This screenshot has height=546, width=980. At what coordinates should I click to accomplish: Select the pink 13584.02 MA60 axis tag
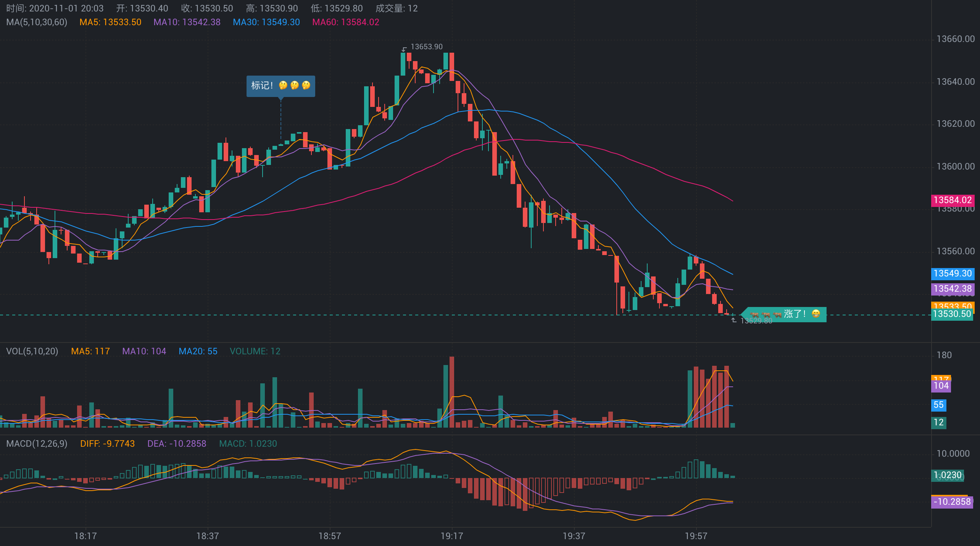(x=953, y=200)
